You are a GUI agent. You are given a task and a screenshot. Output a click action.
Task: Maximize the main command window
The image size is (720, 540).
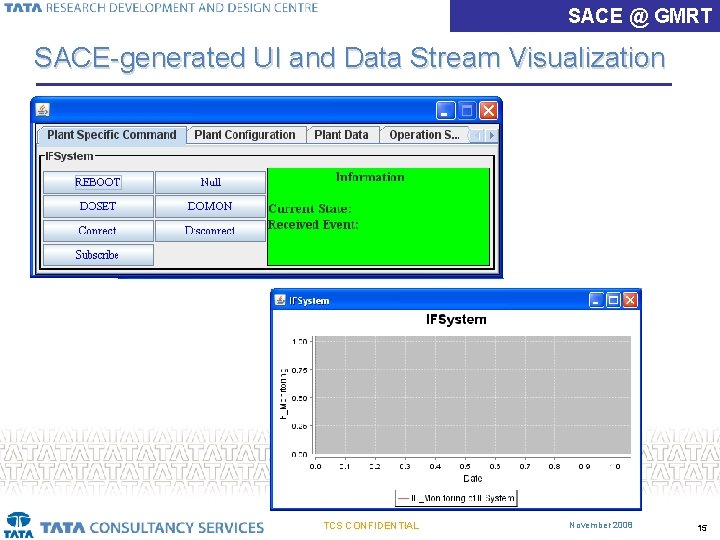(x=467, y=111)
